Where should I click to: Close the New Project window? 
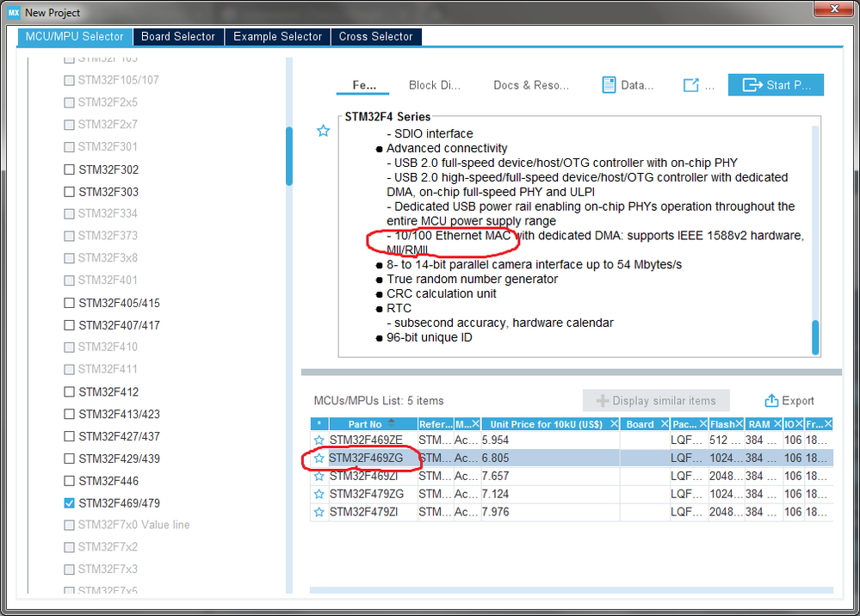point(834,9)
